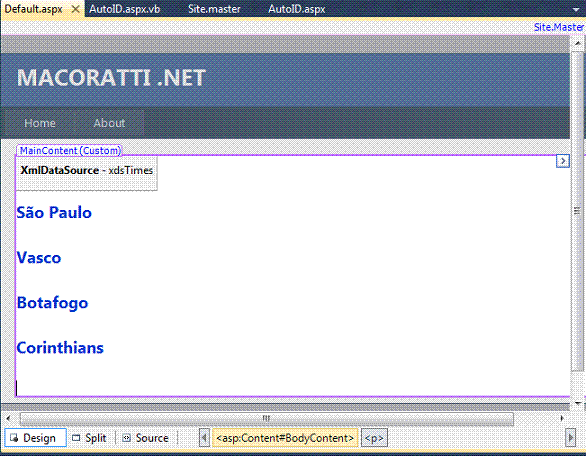Select the MainContent (Custom) label

click(70, 150)
